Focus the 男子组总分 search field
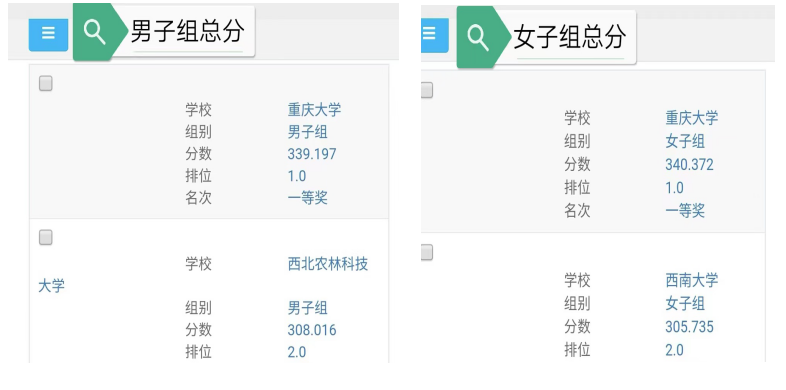The width and height of the screenshot is (786, 390). 187,32
